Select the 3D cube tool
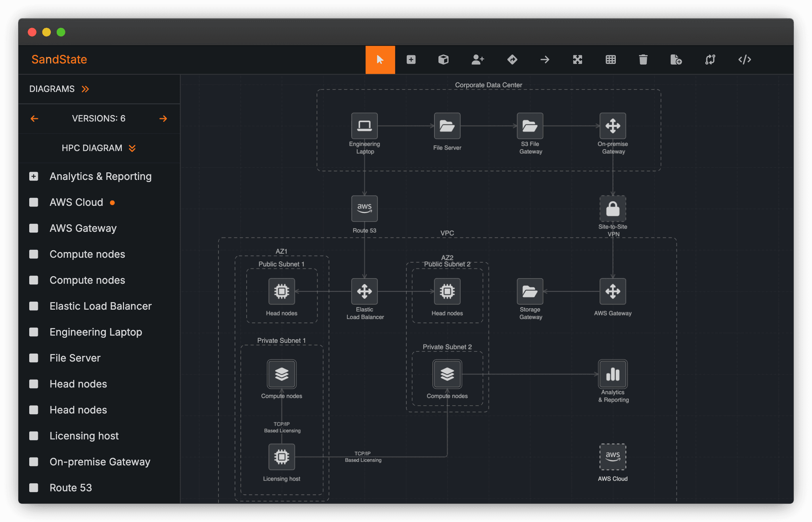Viewport: 812px width, 522px height. [x=443, y=60]
